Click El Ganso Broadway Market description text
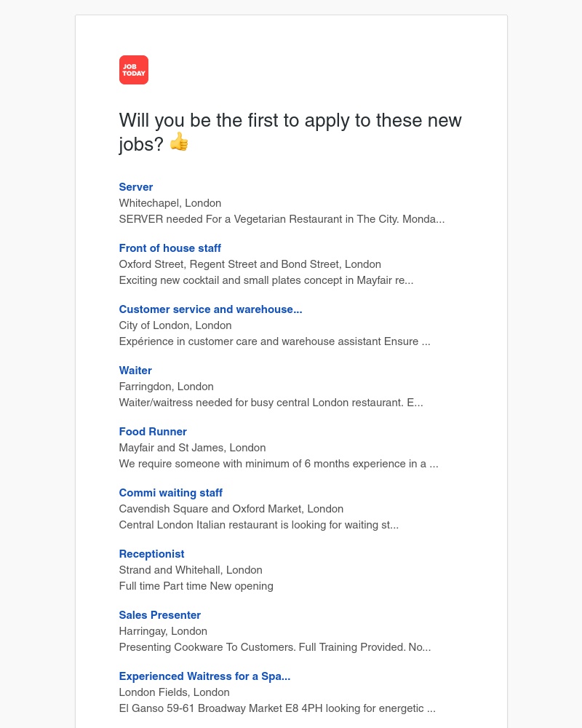 coord(277,708)
